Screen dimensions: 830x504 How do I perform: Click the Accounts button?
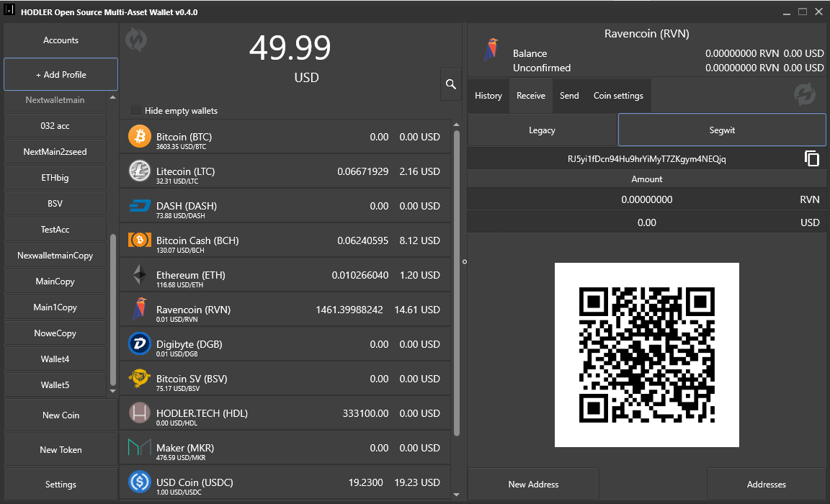(x=61, y=40)
